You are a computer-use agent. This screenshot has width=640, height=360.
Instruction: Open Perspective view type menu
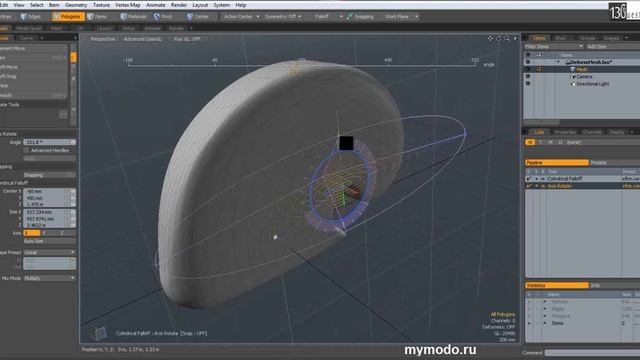click(x=102, y=39)
